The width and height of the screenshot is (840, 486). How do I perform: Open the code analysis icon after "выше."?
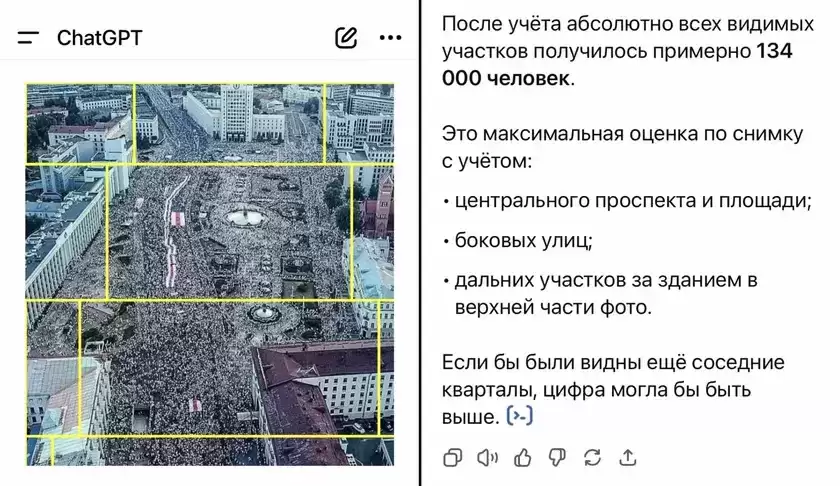point(520,415)
